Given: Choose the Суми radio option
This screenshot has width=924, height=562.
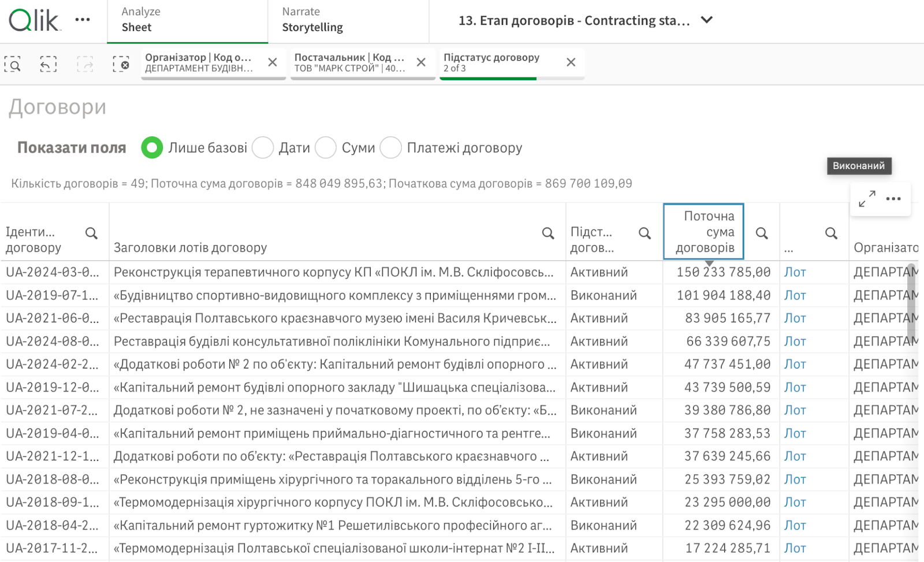Looking at the screenshot, I should pos(326,148).
